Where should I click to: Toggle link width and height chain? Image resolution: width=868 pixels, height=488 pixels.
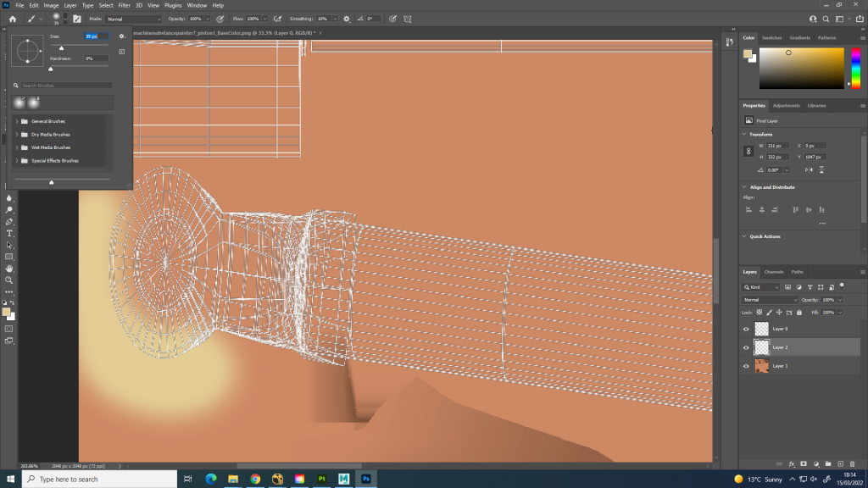pyautogui.click(x=748, y=151)
